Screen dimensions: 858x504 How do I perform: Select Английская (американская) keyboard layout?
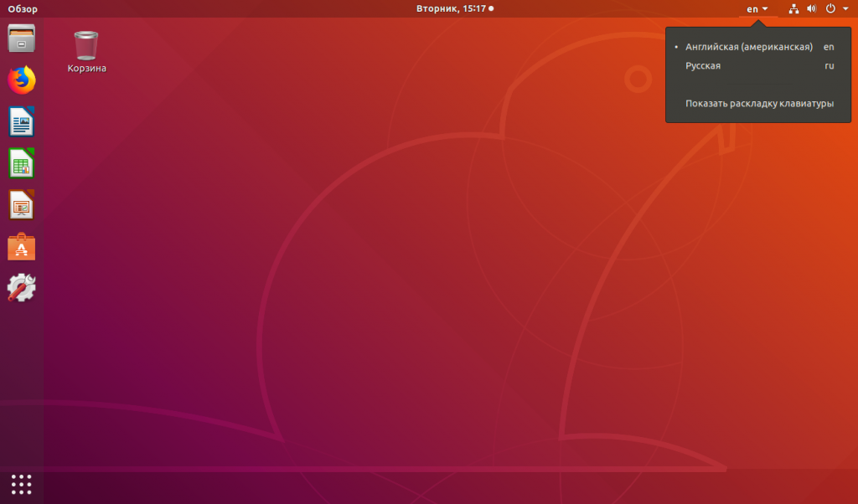[x=748, y=47]
